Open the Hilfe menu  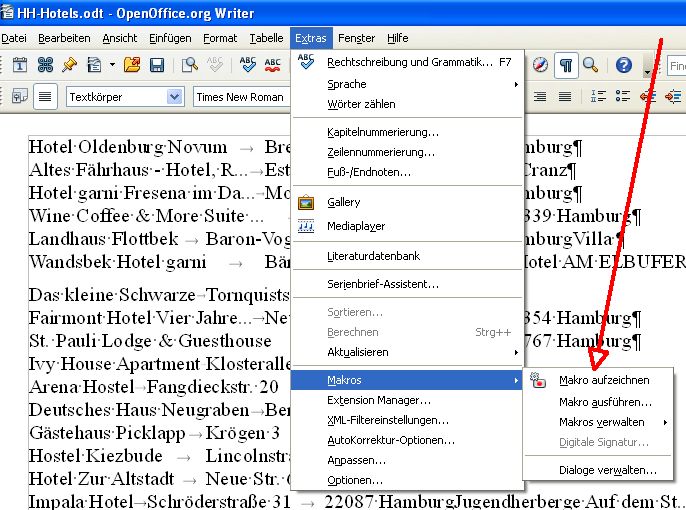pyautogui.click(x=398, y=38)
